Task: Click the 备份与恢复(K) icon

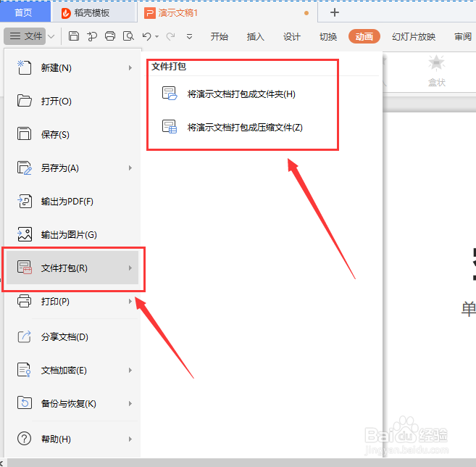Action: point(25,403)
